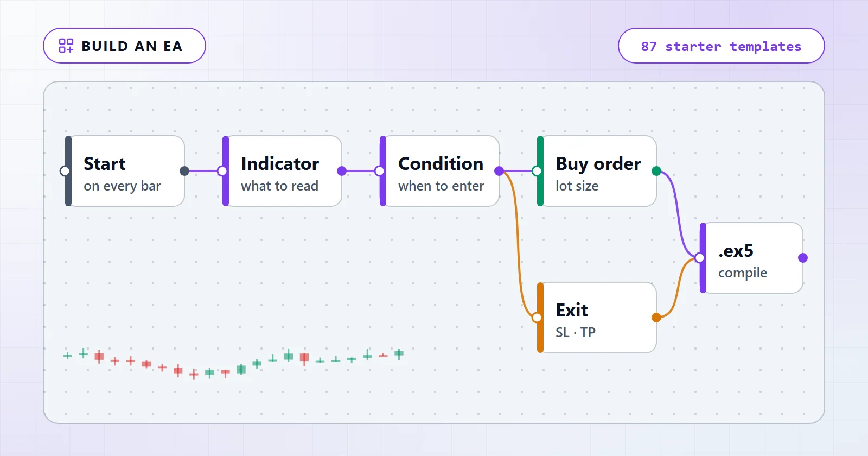868x456 pixels.
Task: Click the Indicator node's input port
Action: [x=222, y=171]
